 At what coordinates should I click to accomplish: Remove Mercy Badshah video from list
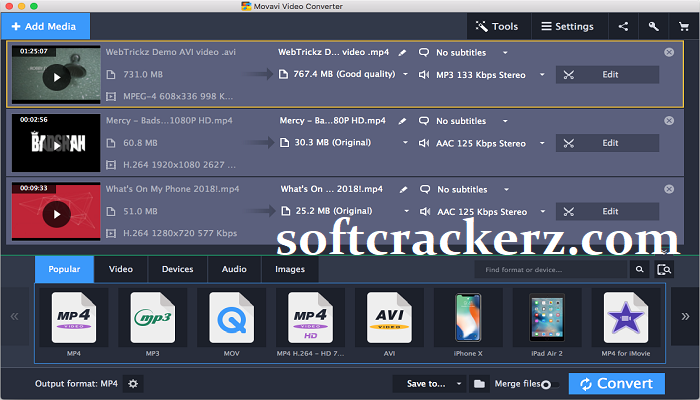[669, 121]
